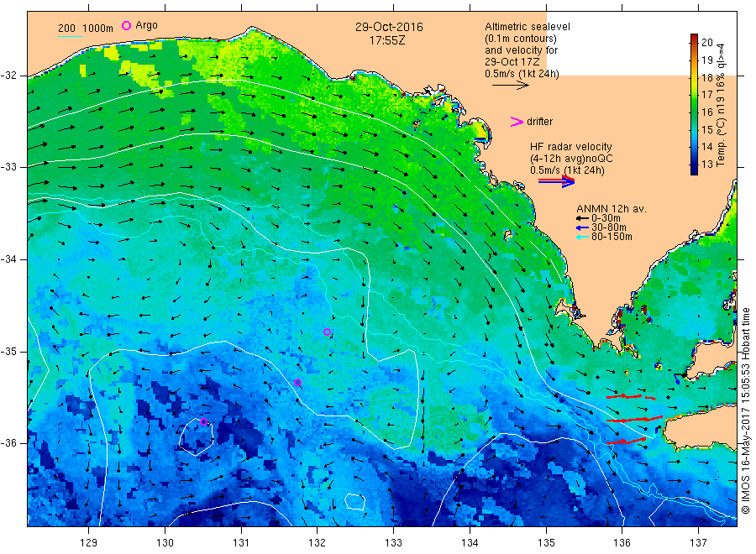Click the 'Temp. (°C)' color bar caption
The width and height of the screenshot is (756, 554).
pyautogui.click(x=721, y=142)
